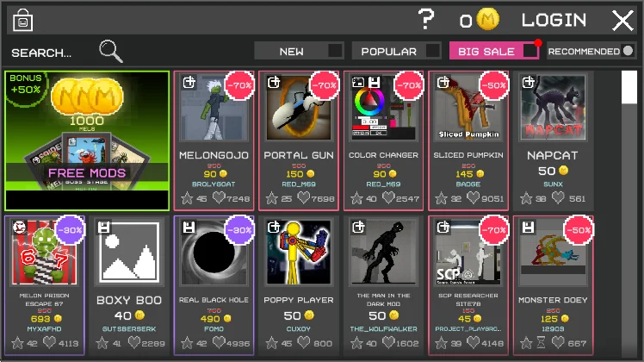This screenshot has height=362, width=644.
Task: Switch the Recommended toggle
Action: (628, 51)
